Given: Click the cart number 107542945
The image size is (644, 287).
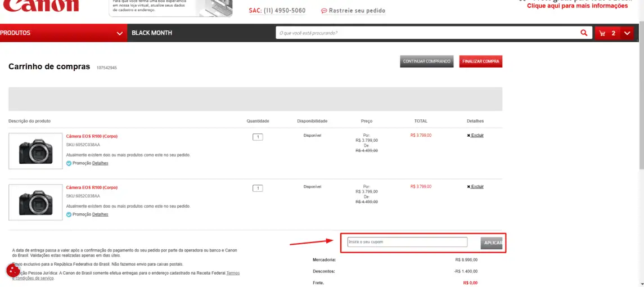Looking at the screenshot, I should (107, 68).
